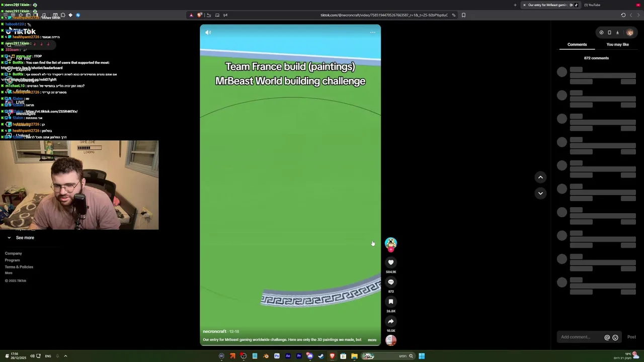Follow creator with the red plus badge

coord(391,250)
